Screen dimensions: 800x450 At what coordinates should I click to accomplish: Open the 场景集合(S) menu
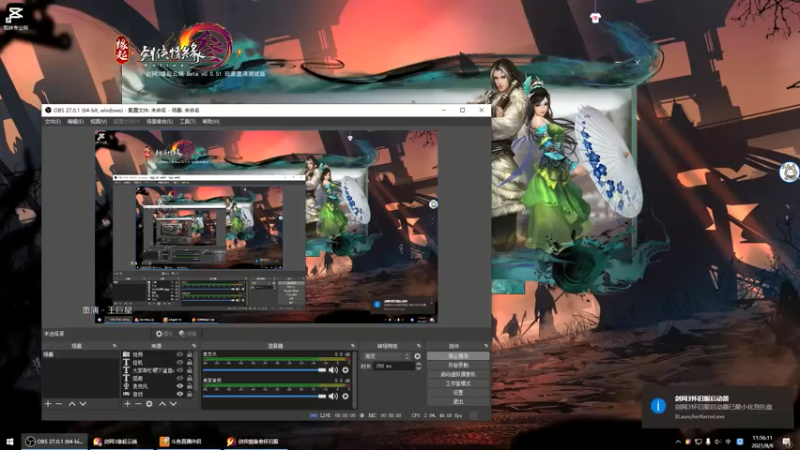pos(160,122)
